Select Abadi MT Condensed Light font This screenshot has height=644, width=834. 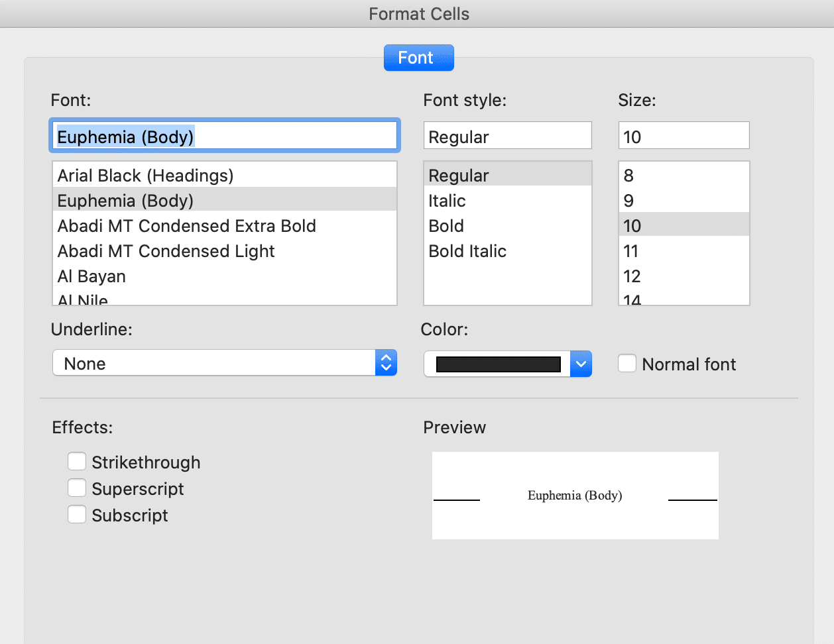[166, 251]
